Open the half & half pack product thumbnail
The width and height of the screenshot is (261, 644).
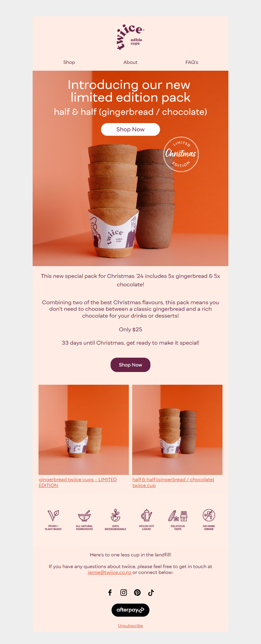177,430
